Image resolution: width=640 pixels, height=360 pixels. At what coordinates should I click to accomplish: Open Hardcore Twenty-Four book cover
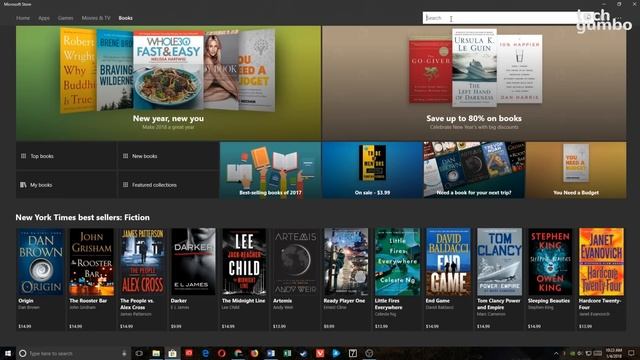(x=601, y=262)
